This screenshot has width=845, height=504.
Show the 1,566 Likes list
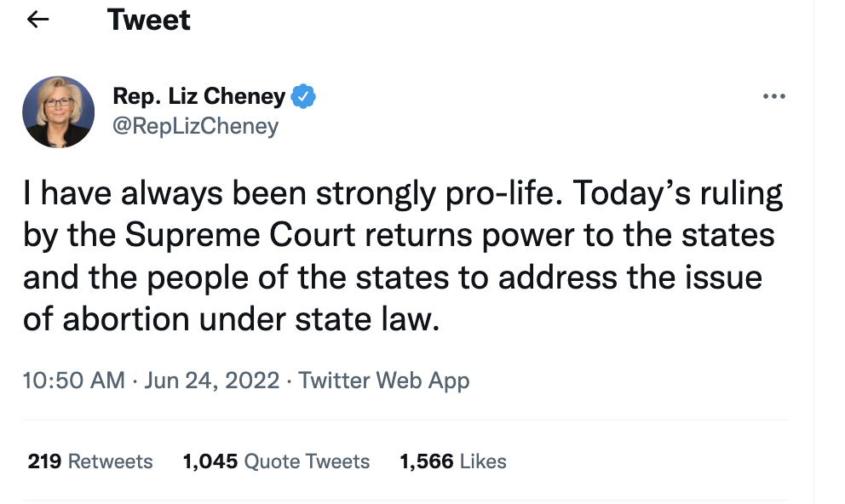point(453,461)
